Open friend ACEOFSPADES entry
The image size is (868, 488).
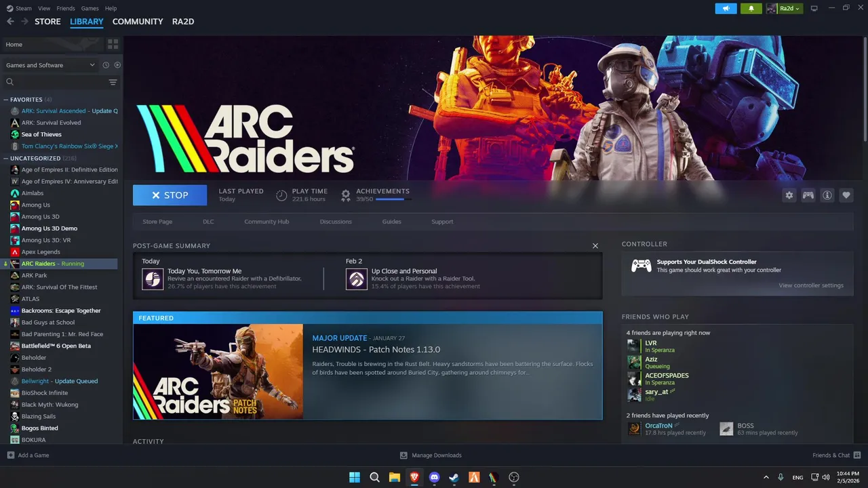click(667, 375)
